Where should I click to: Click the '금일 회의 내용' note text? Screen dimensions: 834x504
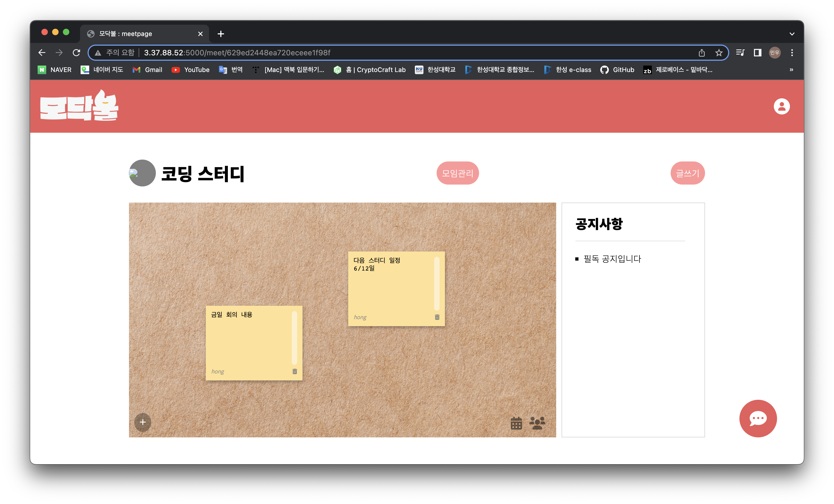click(232, 314)
